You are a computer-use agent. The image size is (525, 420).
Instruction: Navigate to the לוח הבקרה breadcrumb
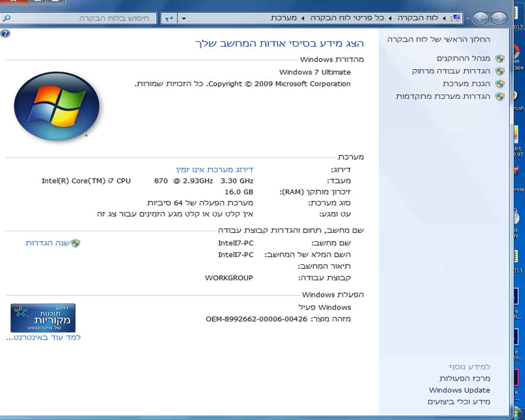(418, 18)
